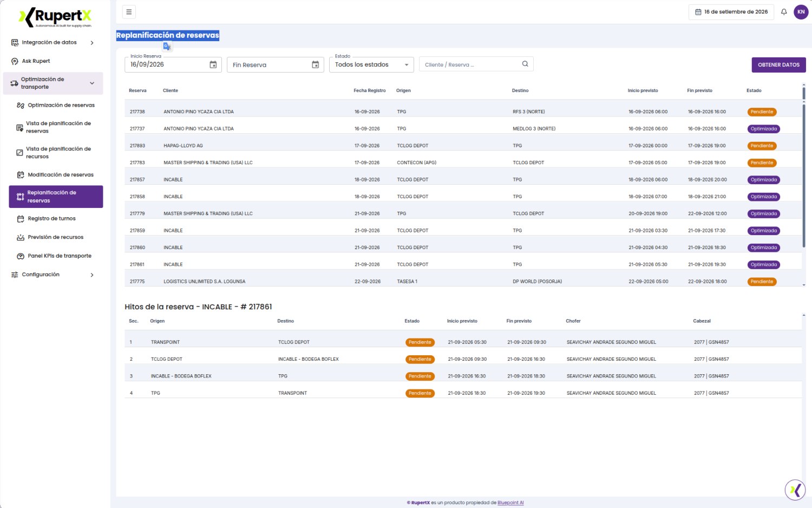The height and width of the screenshot is (508, 812).
Task: Open the notifications bell
Action: tap(784, 12)
